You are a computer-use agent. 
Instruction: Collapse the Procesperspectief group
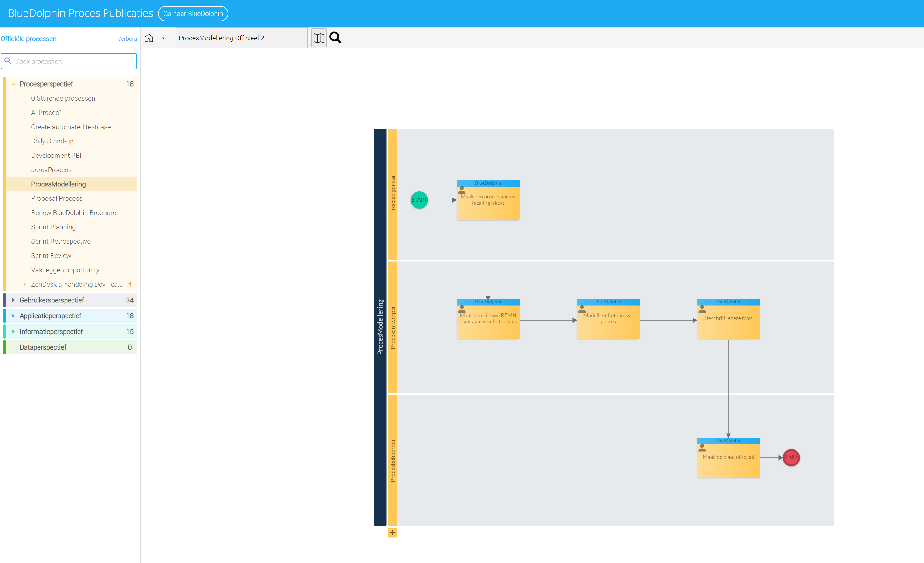[13, 84]
